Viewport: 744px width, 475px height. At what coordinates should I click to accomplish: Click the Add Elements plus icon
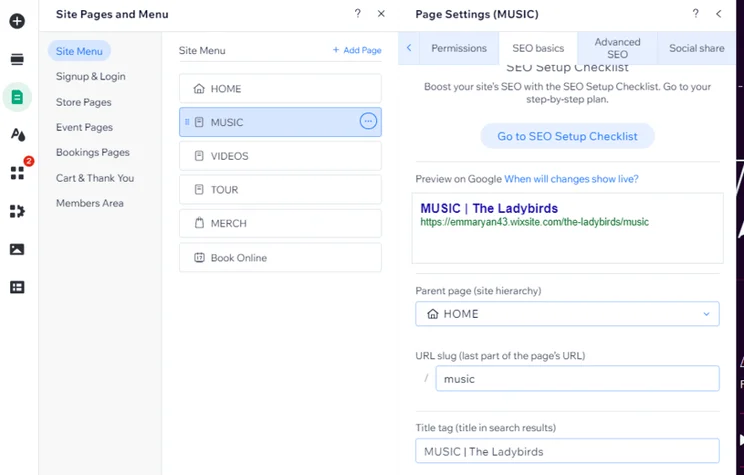[17, 21]
